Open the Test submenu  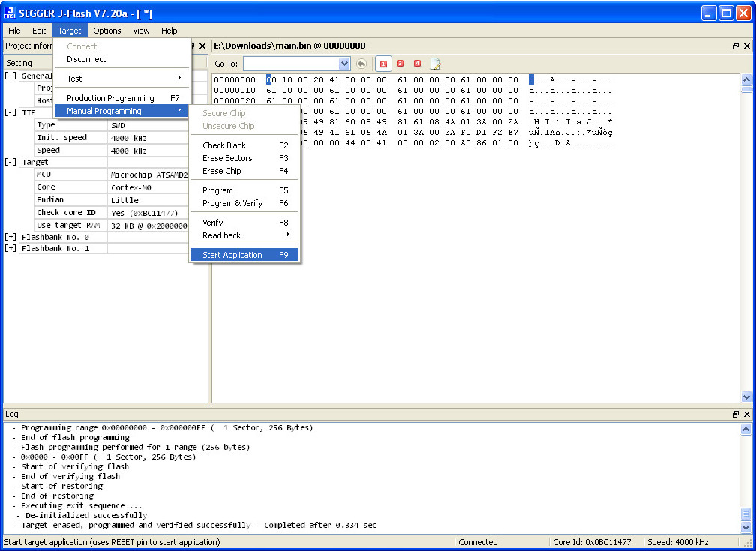pos(122,79)
